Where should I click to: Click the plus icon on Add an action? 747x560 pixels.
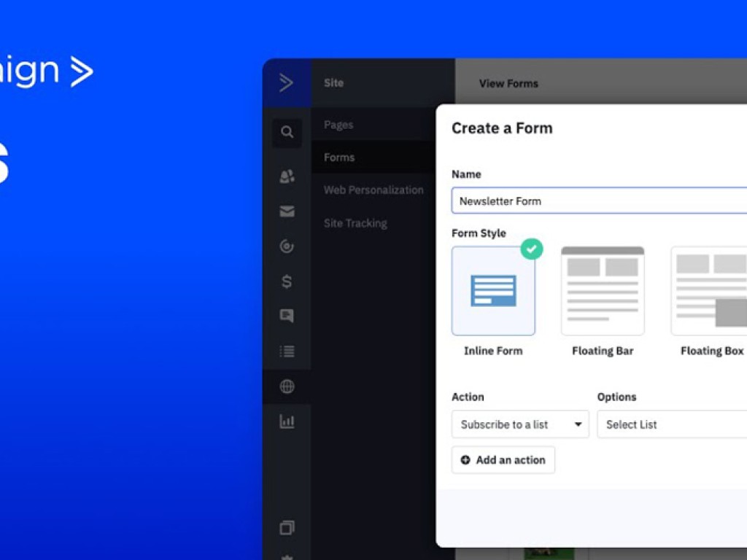tap(465, 460)
